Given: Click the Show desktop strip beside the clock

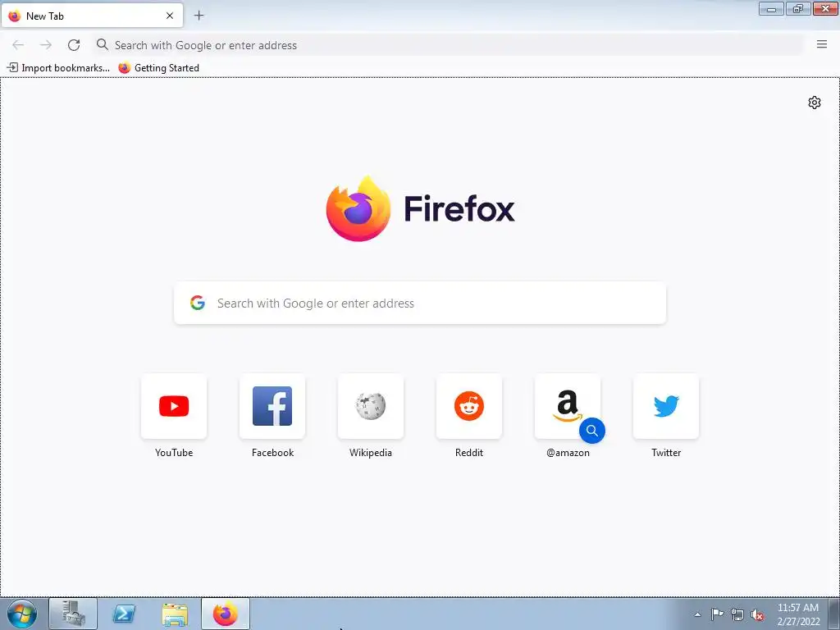Looking at the screenshot, I should (x=834, y=614).
